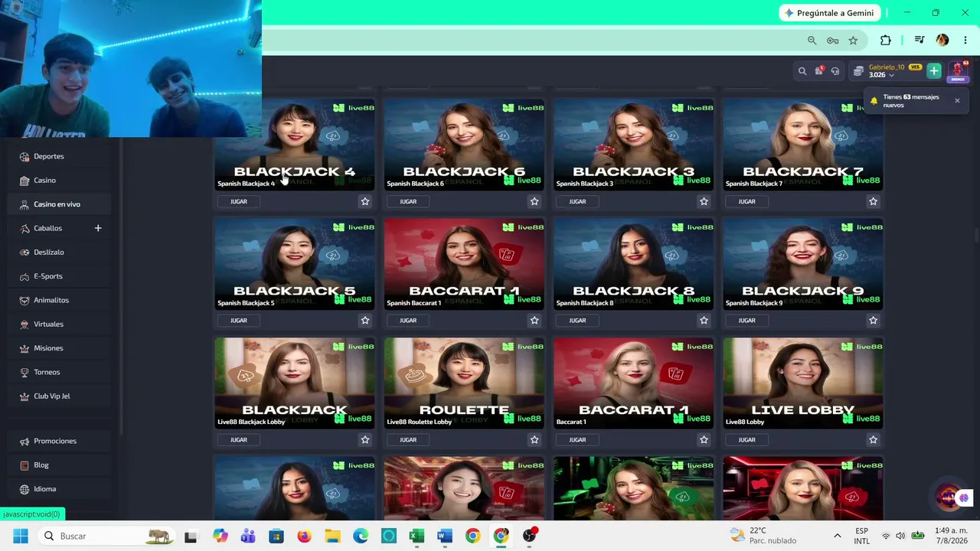Open the Roulette game thumbnail
This screenshot has height=551, width=980.
point(464,383)
